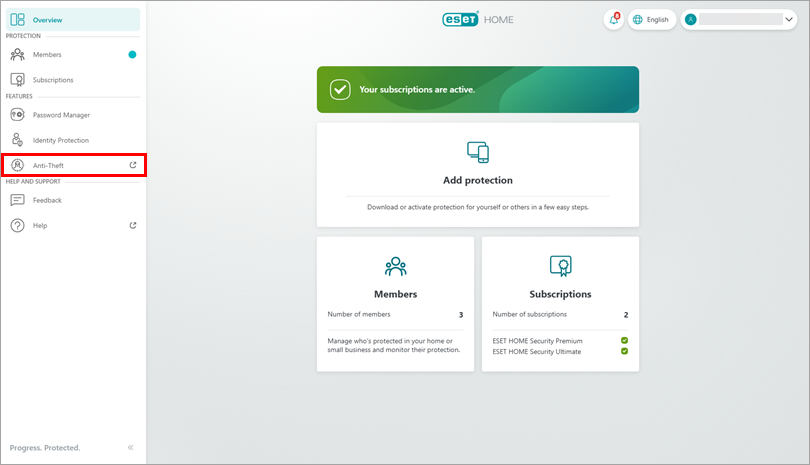Click the checkmark icon in active banner
This screenshot has width=810, height=465.
pos(340,89)
